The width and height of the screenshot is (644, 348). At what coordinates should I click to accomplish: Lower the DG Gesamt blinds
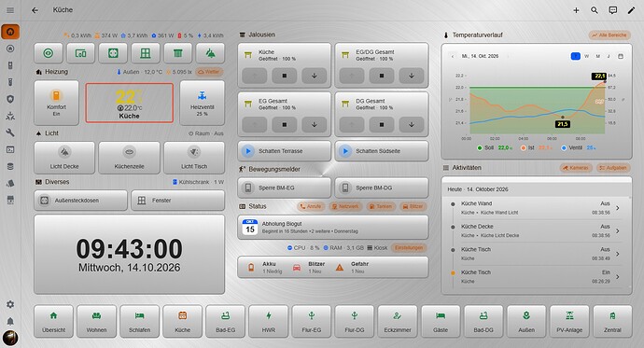pyautogui.click(x=411, y=124)
